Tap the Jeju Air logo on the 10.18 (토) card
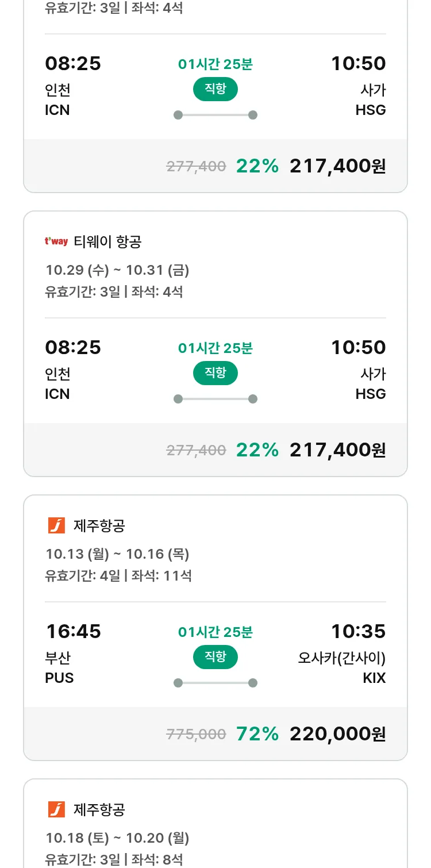The image size is (431, 868). click(x=56, y=809)
